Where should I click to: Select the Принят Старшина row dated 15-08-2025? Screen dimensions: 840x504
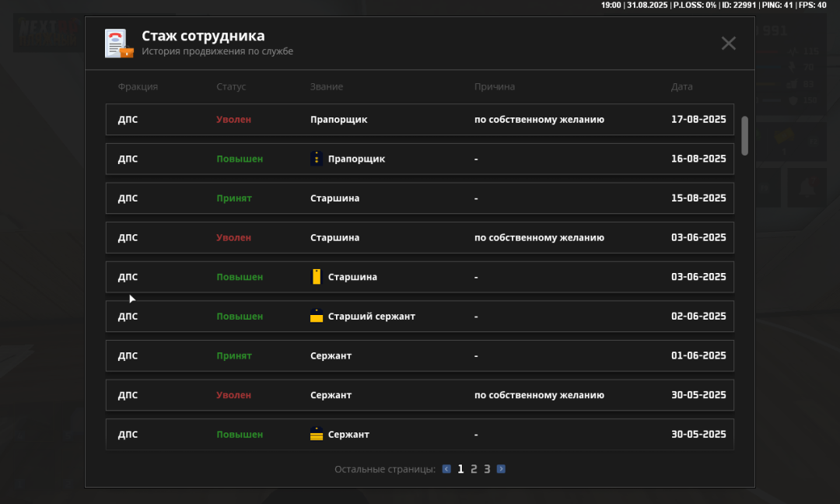(419, 198)
